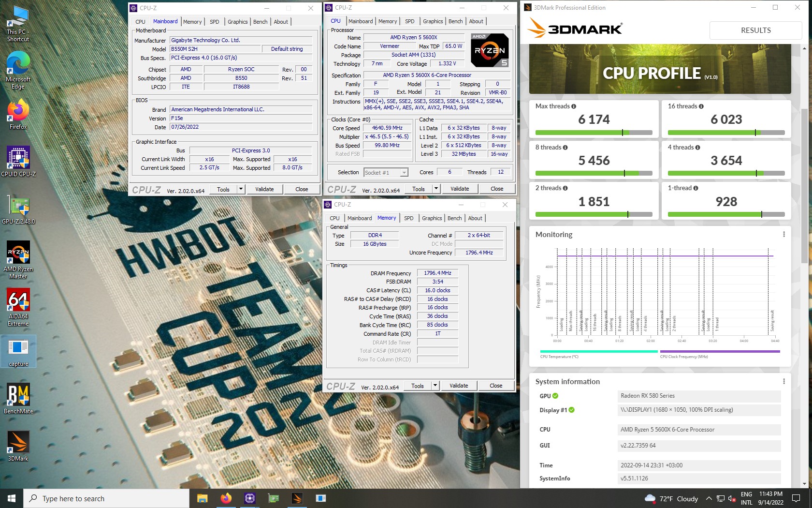Click Close button in Mainboard CPU-Z window
This screenshot has height=508, width=812.
click(302, 189)
